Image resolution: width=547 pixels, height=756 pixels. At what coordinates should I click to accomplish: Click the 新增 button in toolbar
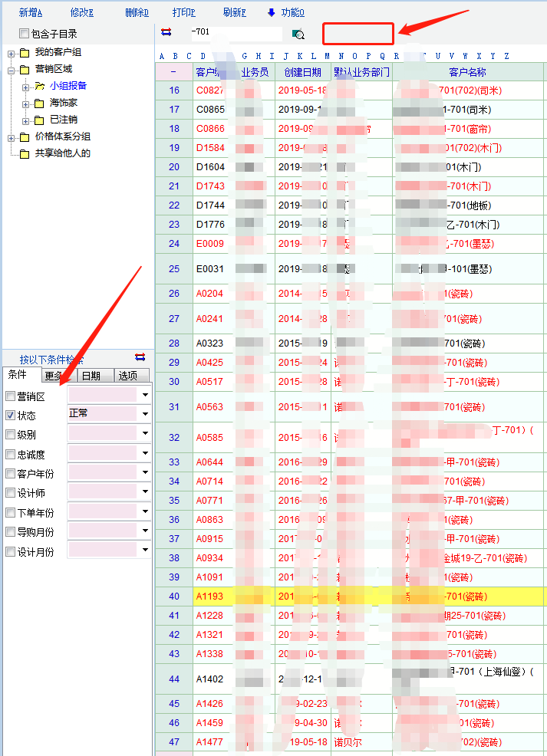click(x=31, y=12)
